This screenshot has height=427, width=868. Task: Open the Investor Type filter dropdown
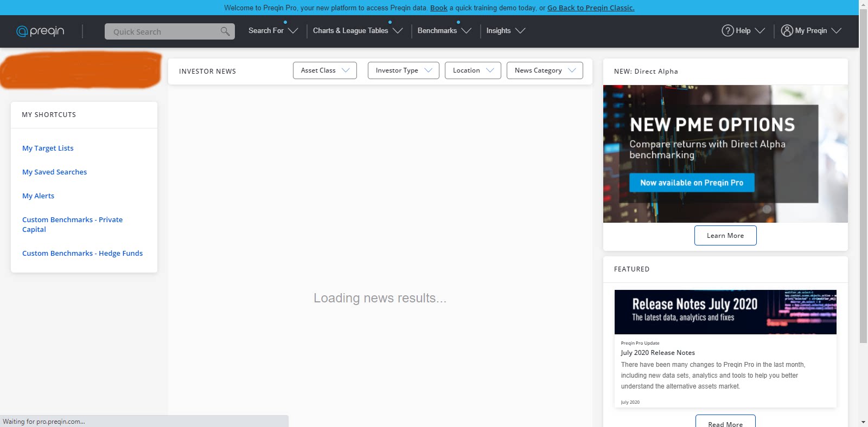point(404,70)
